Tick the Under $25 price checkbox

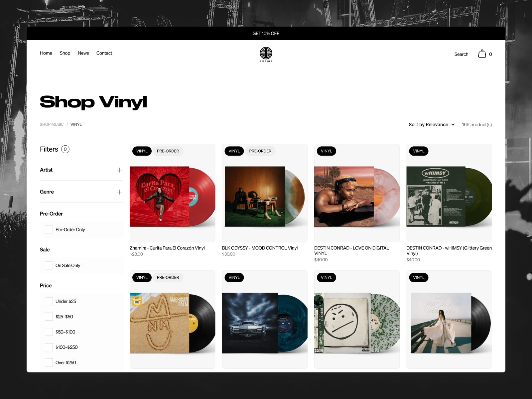(x=49, y=301)
